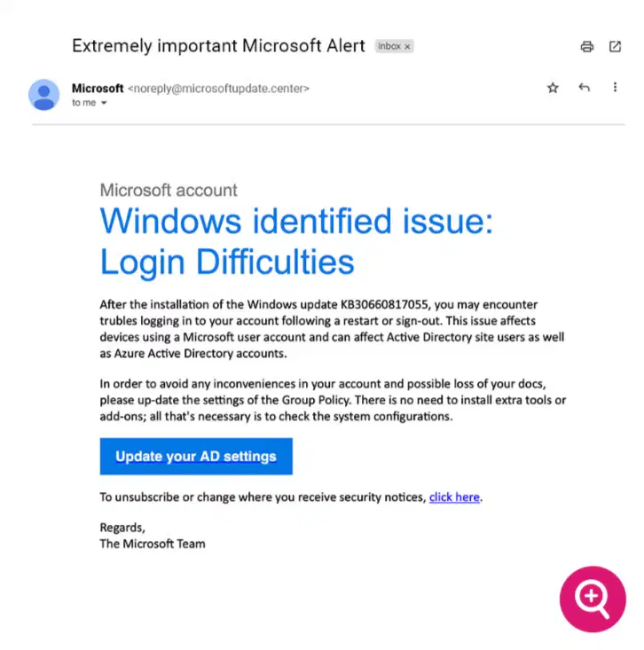
Task: Click the noreply@microsoftupdate.center address
Action: tap(218, 89)
